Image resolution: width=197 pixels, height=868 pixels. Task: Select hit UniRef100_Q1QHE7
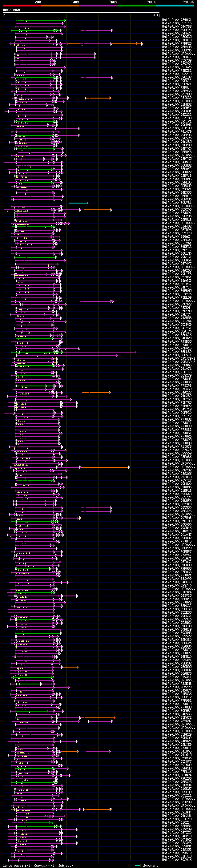[x=177, y=108]
